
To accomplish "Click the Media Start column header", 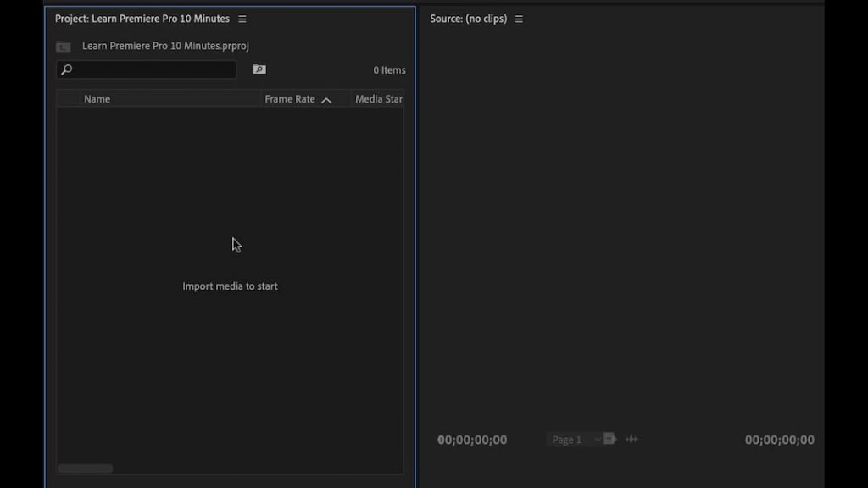I will pyautogui.click(x=378, y=98).
